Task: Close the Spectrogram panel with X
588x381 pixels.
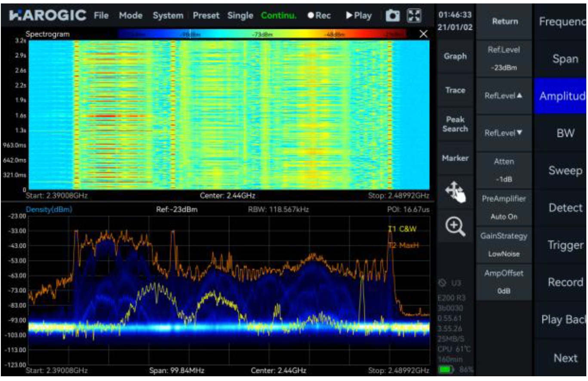Action: click(x=423, y=34)
